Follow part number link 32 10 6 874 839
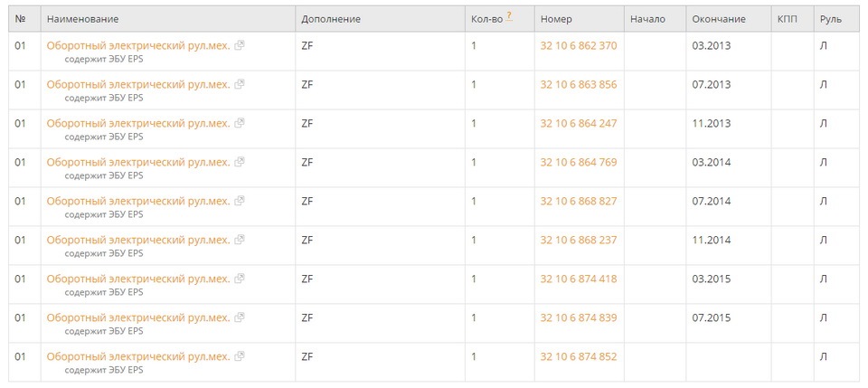The width and height of the screenshot is (868, 388). click(579, 317)
